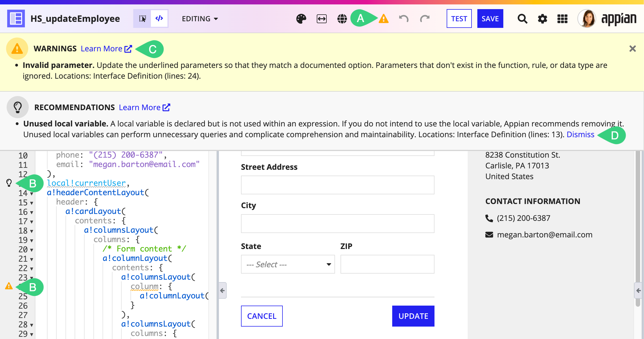Collapse code fold at line 14
Viewport: 644px width, 339px height.
32,194
